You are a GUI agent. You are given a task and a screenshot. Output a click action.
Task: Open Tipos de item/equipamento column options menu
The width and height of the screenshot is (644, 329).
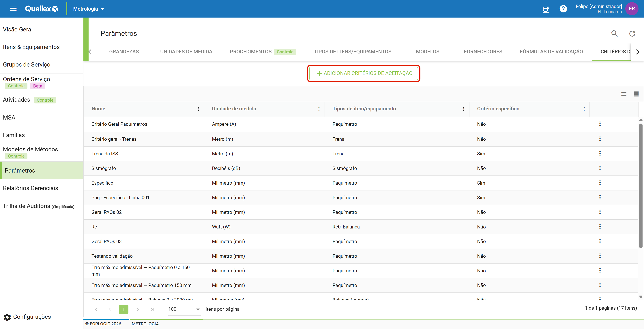463,109
